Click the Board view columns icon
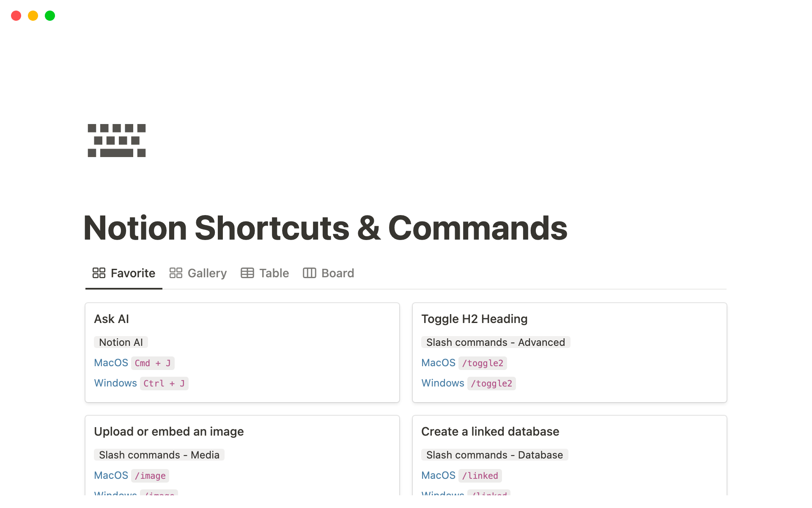This screenshot has height=508, width=812. point(309,273)
